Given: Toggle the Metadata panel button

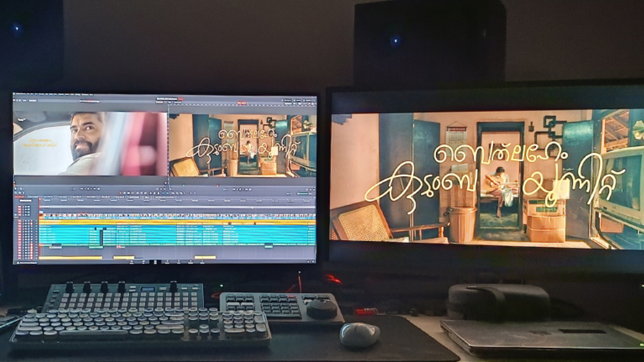Looking at the screenshot, I should (297, 101).
